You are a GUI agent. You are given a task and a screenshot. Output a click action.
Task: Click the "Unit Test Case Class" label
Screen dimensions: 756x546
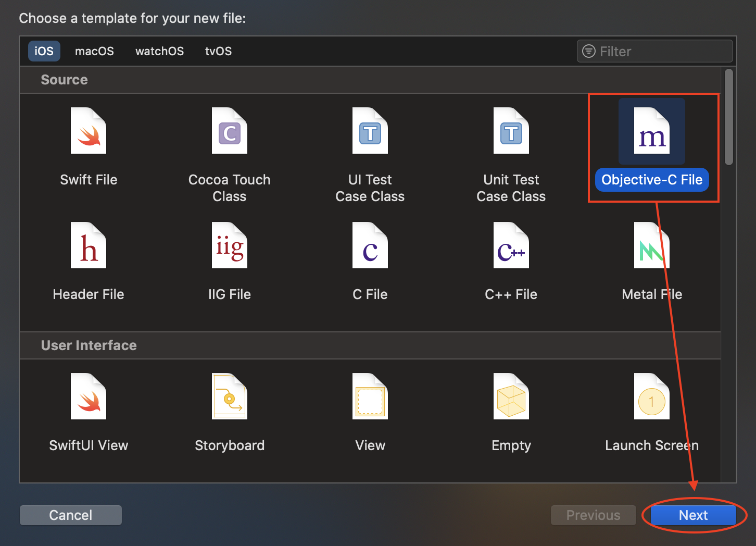point(511,188)
